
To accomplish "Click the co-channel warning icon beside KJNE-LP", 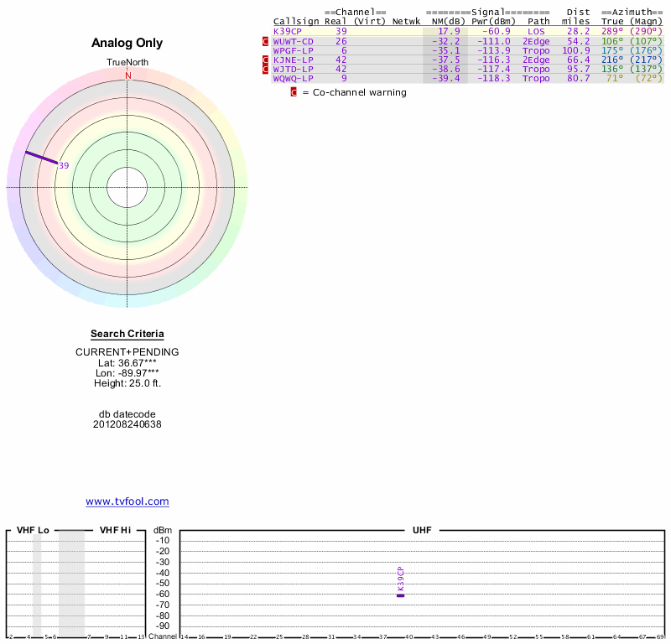I will (x=265, y=60).
